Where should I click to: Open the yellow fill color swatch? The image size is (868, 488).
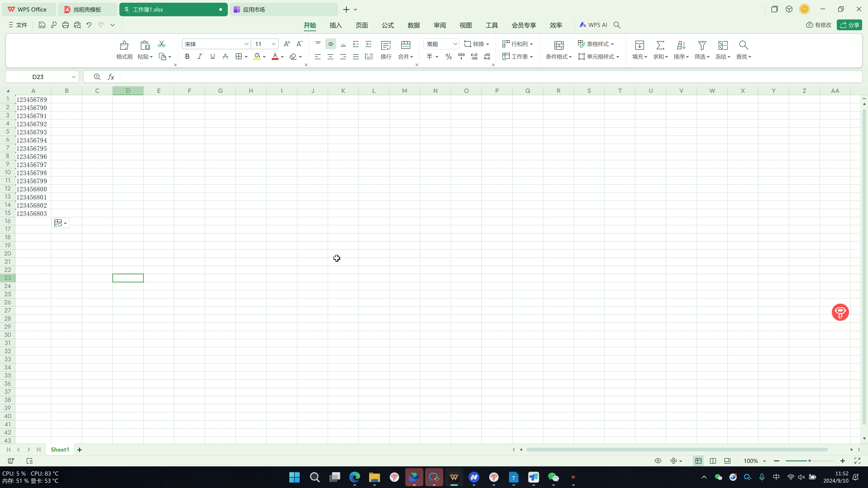[257, 56]
